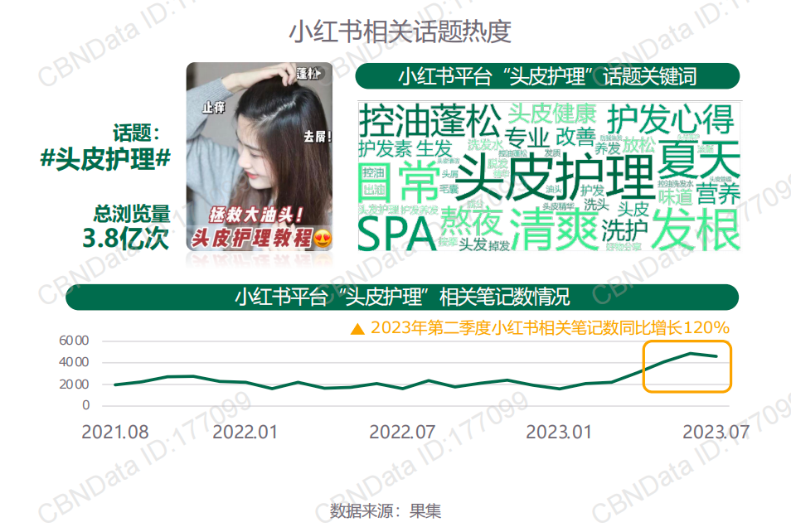Viewport: 791px width, 532px height.
Task: Click the word 洗发水 in the word cloud
Action: [485, 145]
